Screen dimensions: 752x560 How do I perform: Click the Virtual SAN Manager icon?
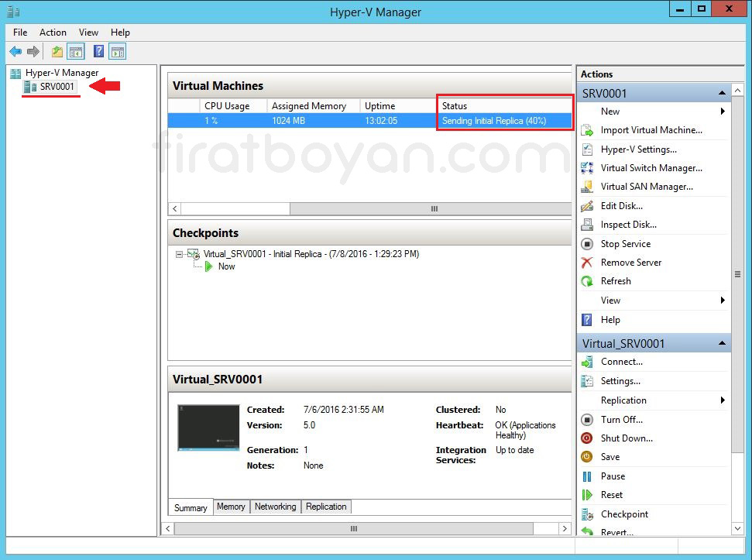tap(587, 187)
